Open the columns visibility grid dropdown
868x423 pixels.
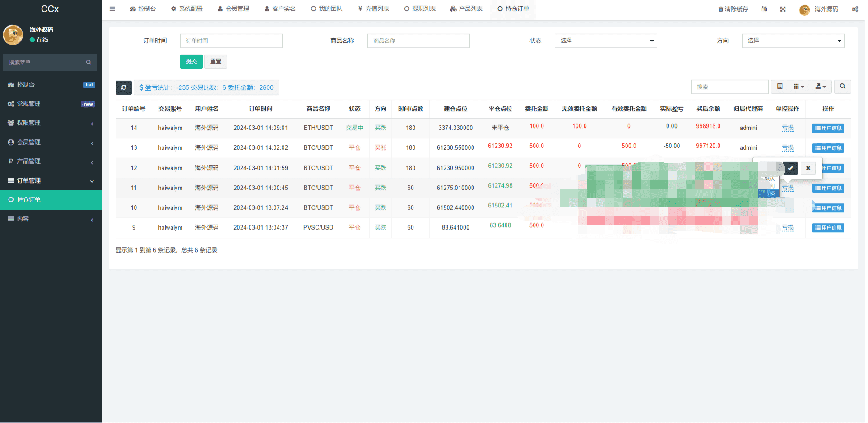798,87
